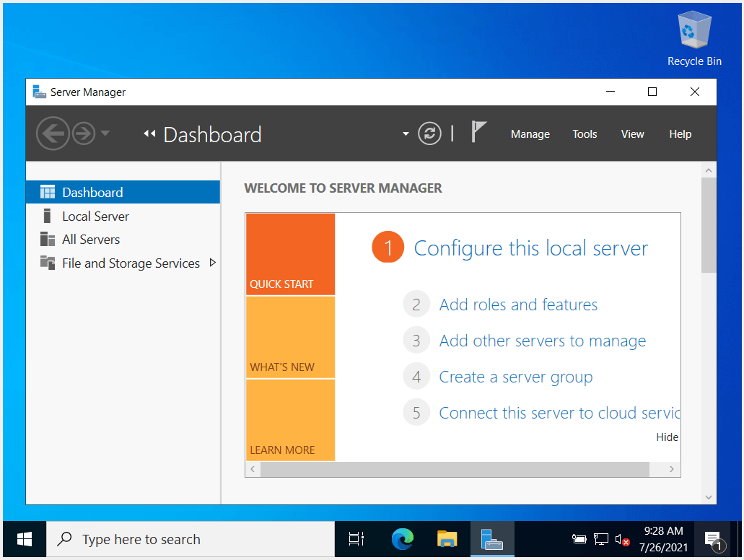View All Servers
This screenshot has width=744, height=560.
click(92, 239)
